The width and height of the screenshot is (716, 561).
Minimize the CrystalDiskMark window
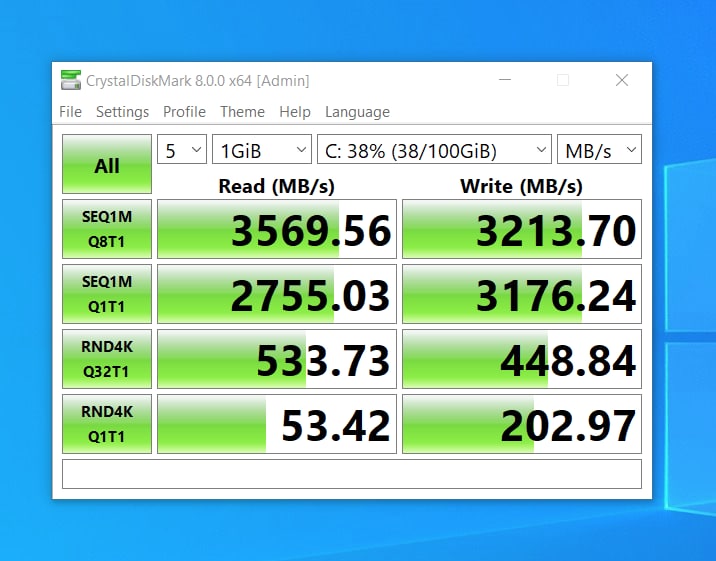tap(505, 80)
